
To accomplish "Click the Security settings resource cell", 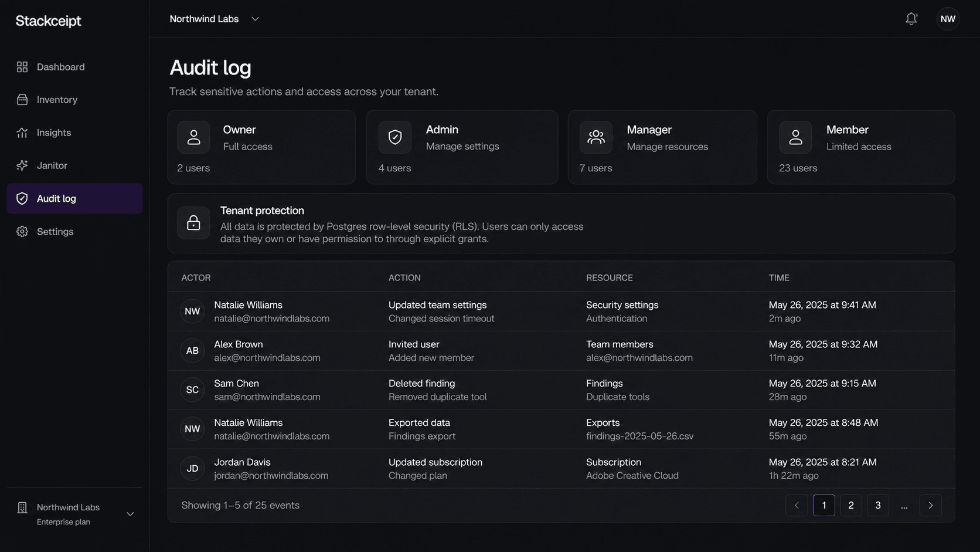I will [x=622, y=304].
